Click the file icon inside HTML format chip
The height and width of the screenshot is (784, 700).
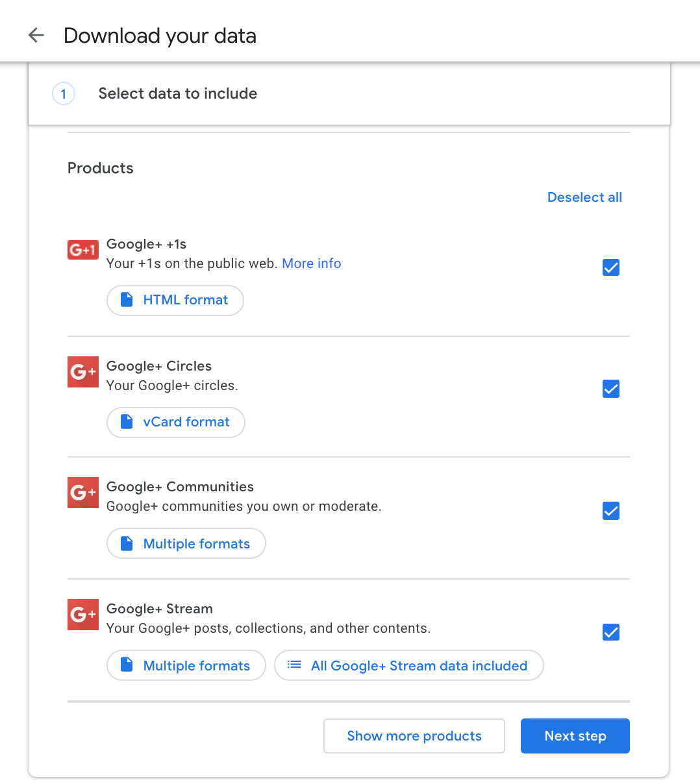click(x=126, y=300)
